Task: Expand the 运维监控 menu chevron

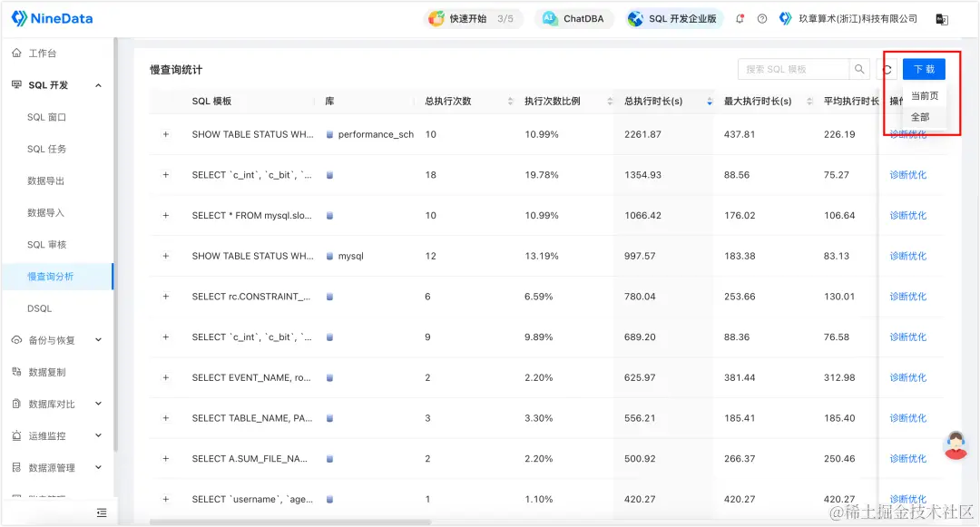Action: click(x=98, y=435)
